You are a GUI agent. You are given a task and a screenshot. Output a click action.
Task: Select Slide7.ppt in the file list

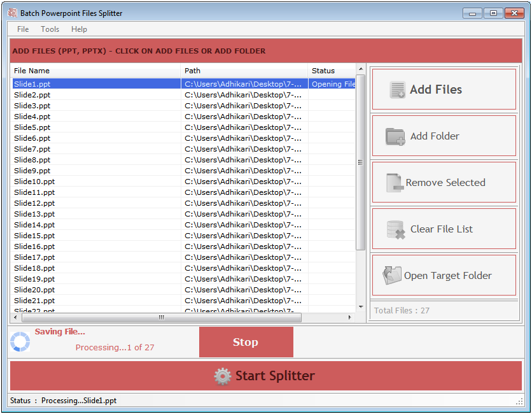pos(32,149)
